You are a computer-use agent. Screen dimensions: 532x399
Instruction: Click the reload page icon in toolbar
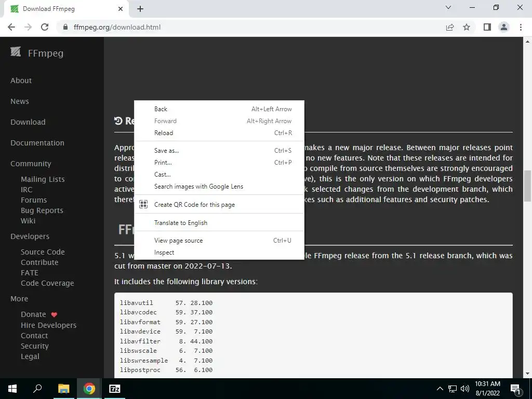[45, 27]
